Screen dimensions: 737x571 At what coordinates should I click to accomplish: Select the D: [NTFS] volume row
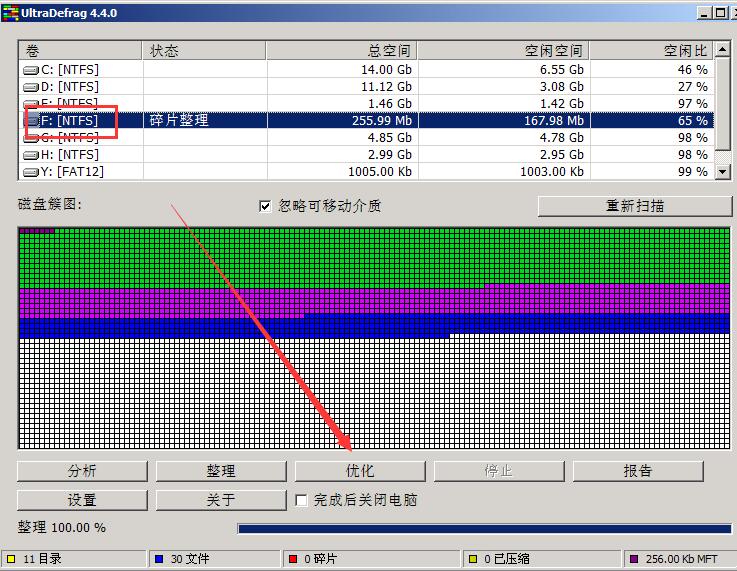(366, 86)
